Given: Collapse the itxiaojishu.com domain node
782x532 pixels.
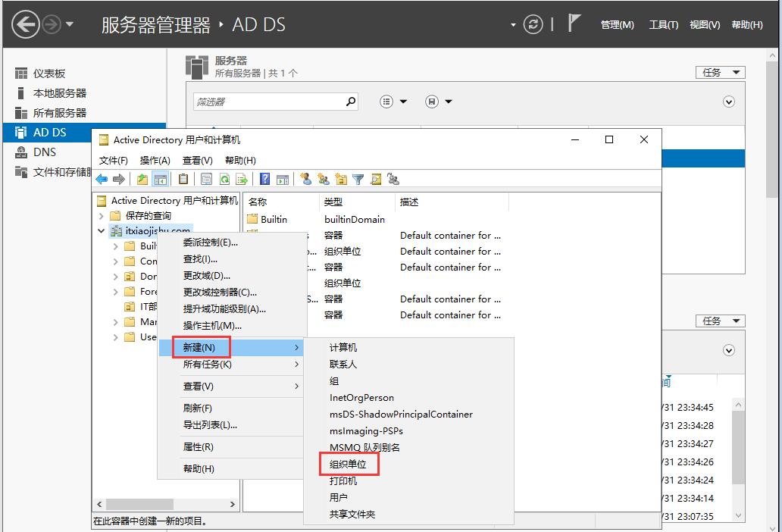Looking at the screenshot, I should [101, 230].
